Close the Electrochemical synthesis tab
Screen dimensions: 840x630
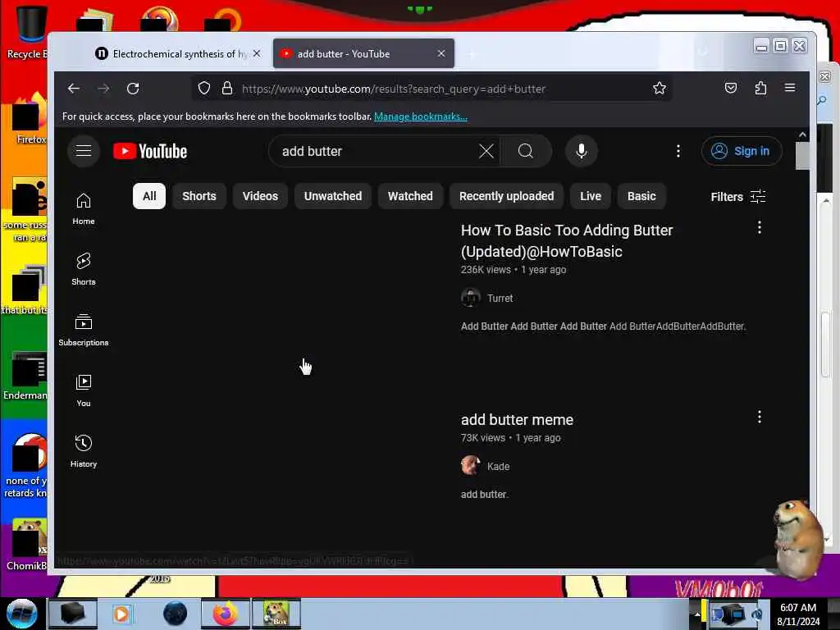257,53
